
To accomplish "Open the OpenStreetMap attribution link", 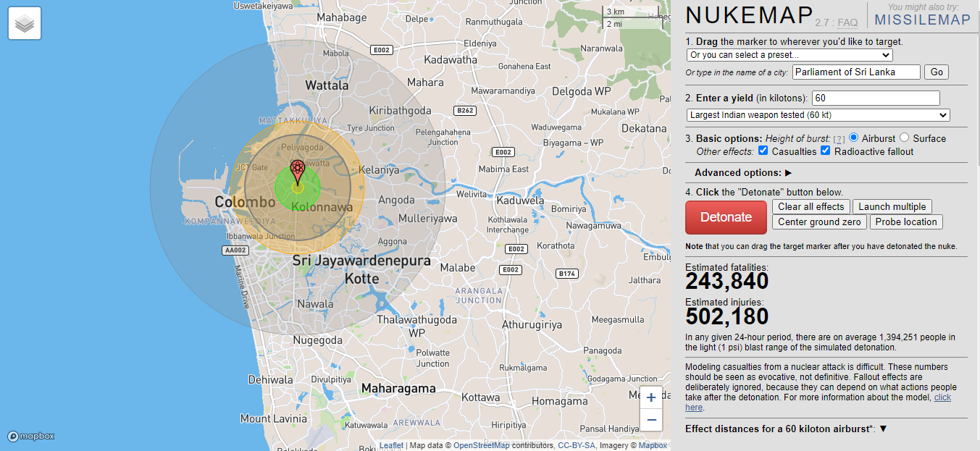I will point(482,445).
